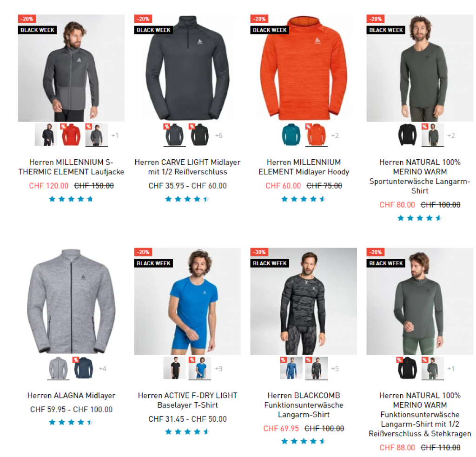Image resolution: width=476 pixels, height=457 pixels.
Task: Show +4 more ALAGNA Midlayer colors
Action: click(x=102, y=369)
